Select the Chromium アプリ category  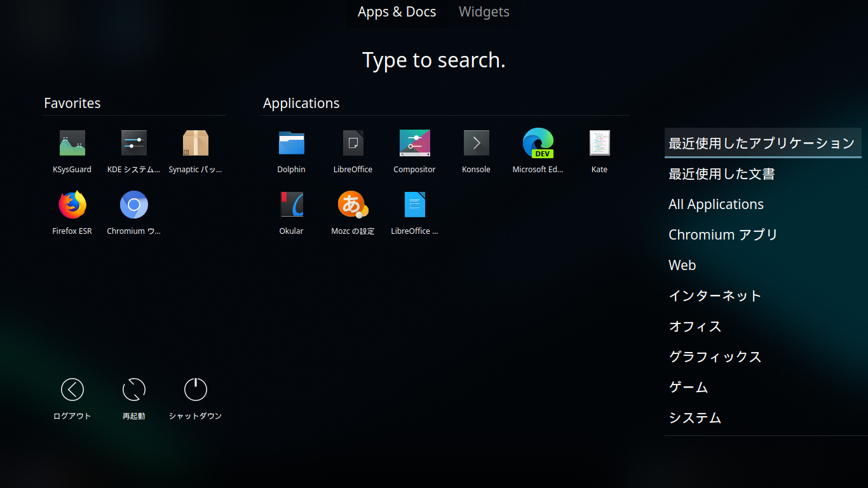pos(763,234)
